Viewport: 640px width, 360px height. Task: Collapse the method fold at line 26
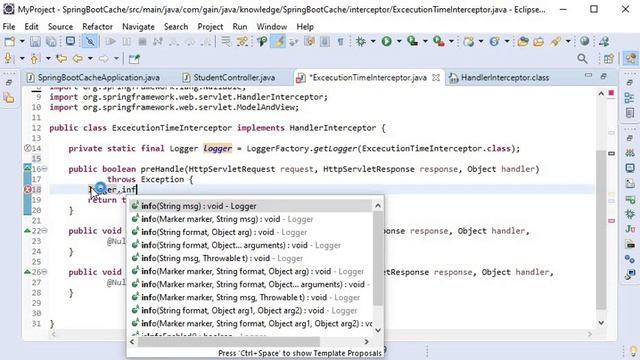[x=44, y=272]
